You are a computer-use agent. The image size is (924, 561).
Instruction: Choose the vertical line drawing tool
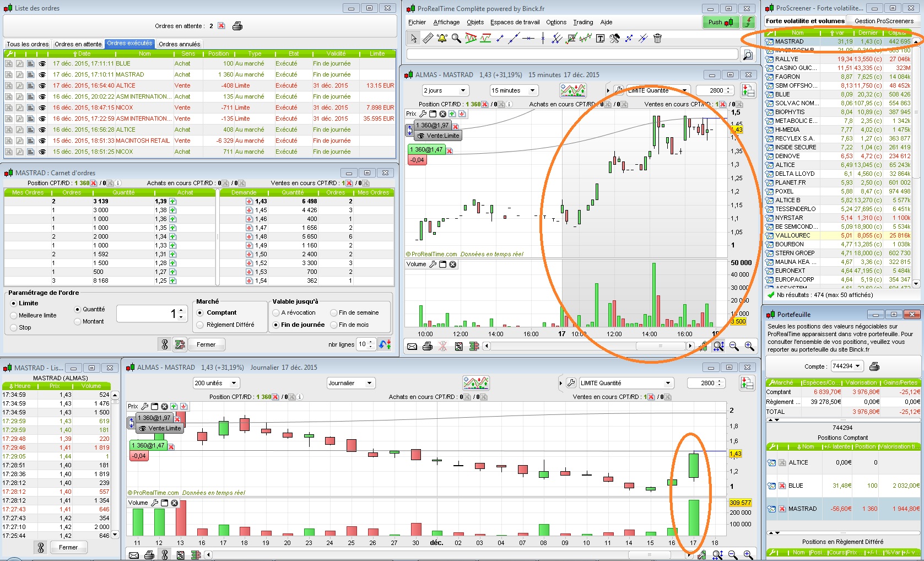coord(543,38)
